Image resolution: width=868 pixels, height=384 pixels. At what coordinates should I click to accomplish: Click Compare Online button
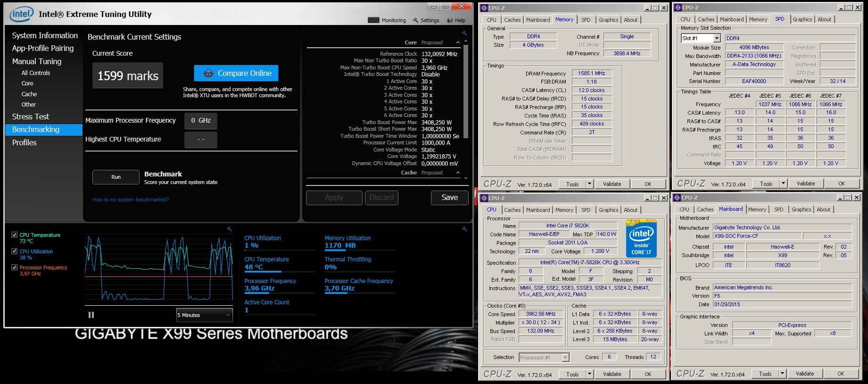coord(236,73)
